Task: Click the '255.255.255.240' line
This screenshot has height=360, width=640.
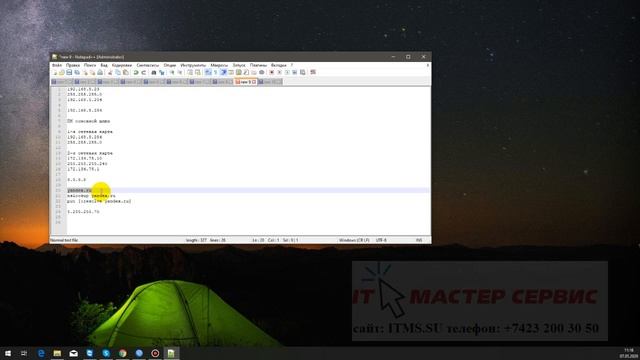Action: [87, 164]
